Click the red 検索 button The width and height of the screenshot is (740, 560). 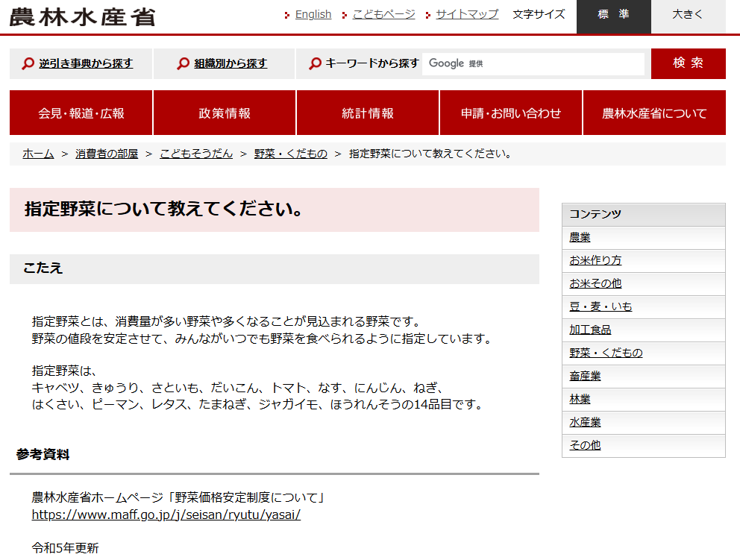pyautogui.click(x=688, y=63)
